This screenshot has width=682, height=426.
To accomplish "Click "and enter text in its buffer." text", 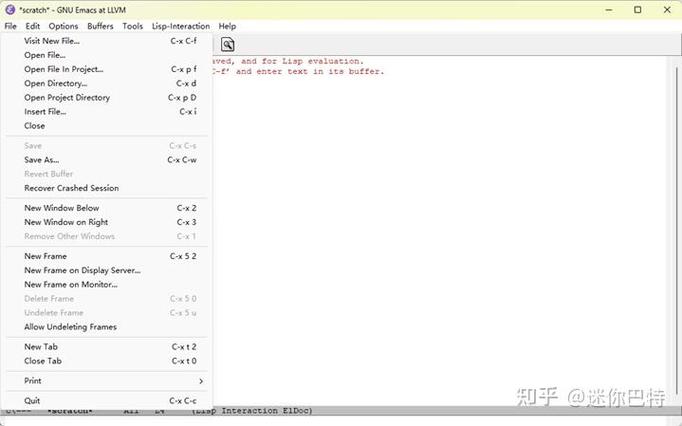I will tap(310, 71).
